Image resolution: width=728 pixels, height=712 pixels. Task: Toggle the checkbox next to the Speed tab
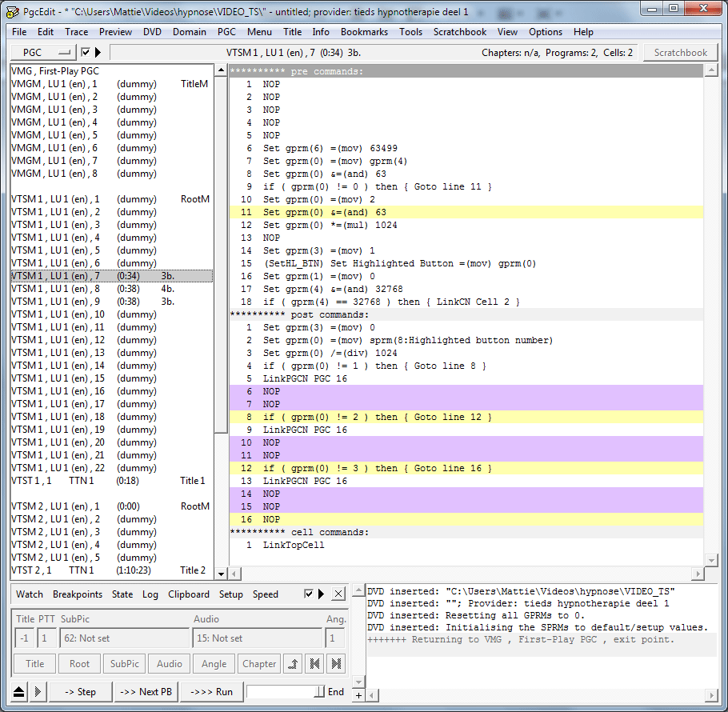[x=309, y=594]
